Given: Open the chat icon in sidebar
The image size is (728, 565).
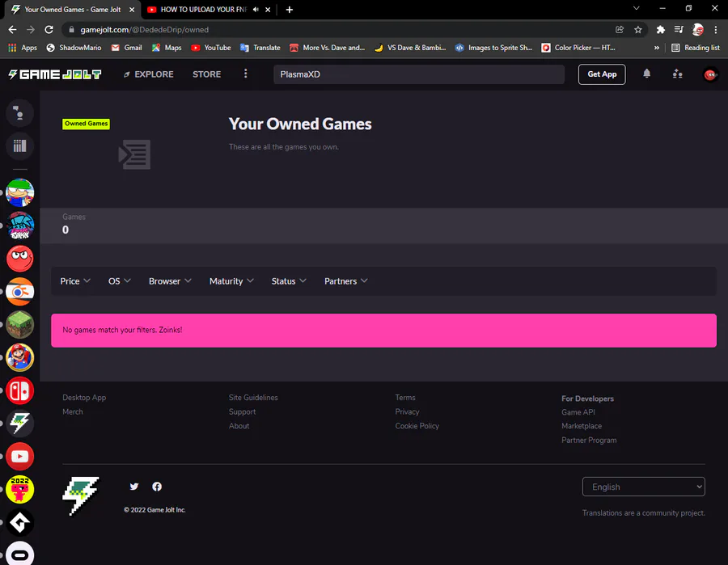Looking at the screenshot, I should tap(19, 113).
